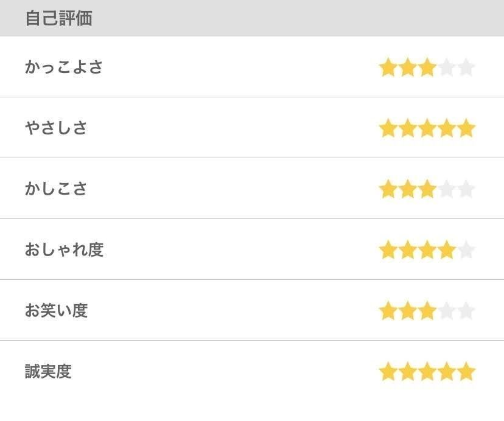Set お笑い度 rating to four stars

click(446, 311)
